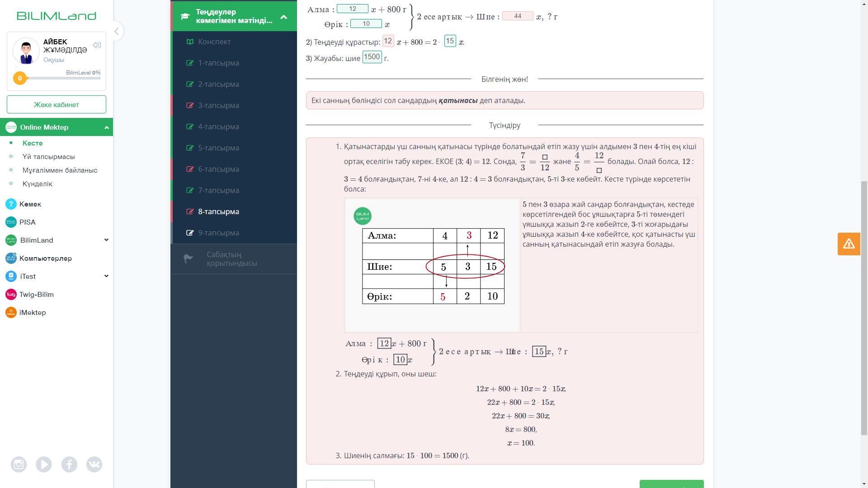Click the logout icon beside user name

(97, 45)
